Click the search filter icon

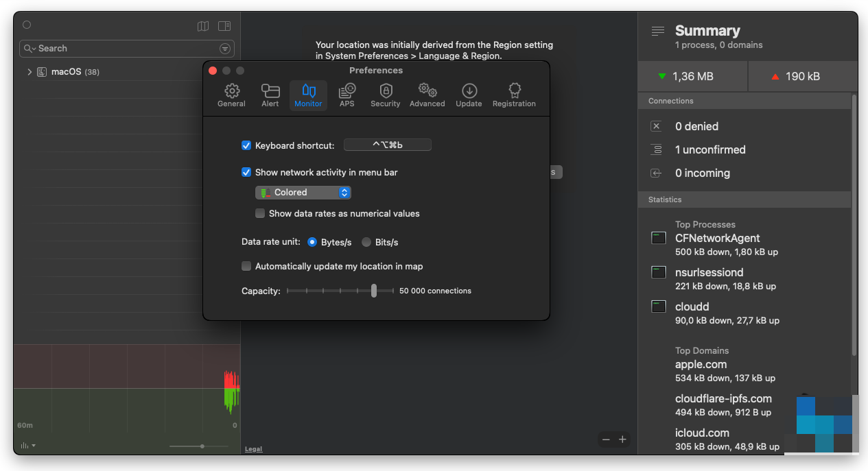pos(225,49)
